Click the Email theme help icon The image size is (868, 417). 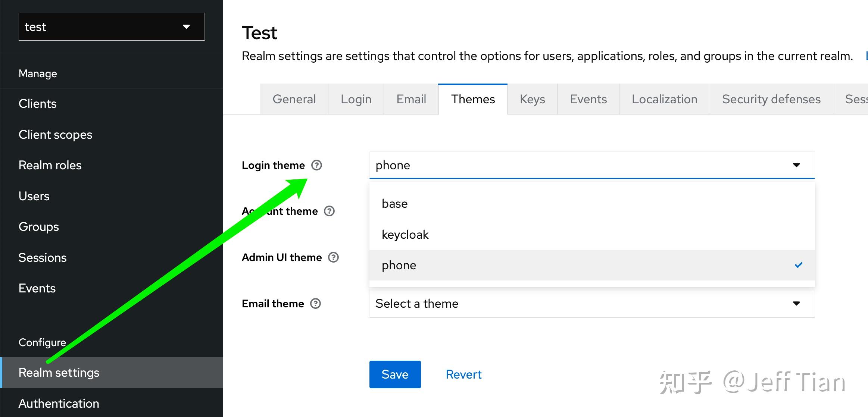coord(315,304)
